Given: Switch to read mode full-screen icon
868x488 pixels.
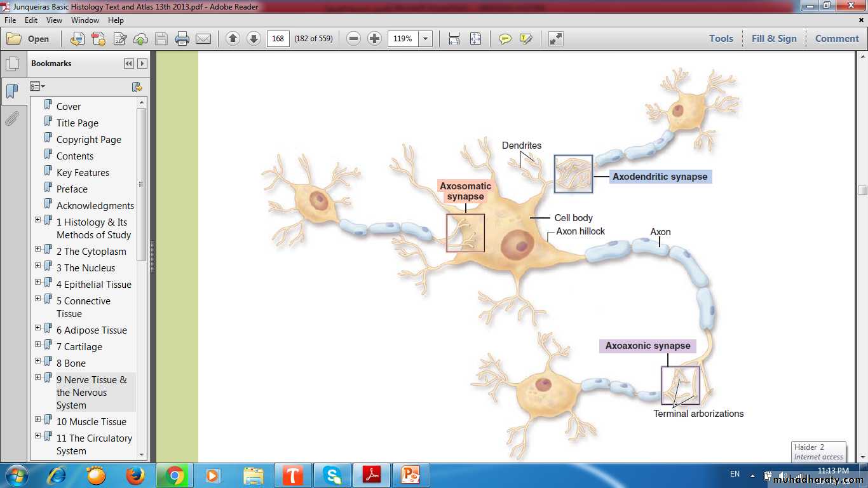Looking at the screenshot, I should (x=556, y=39).
